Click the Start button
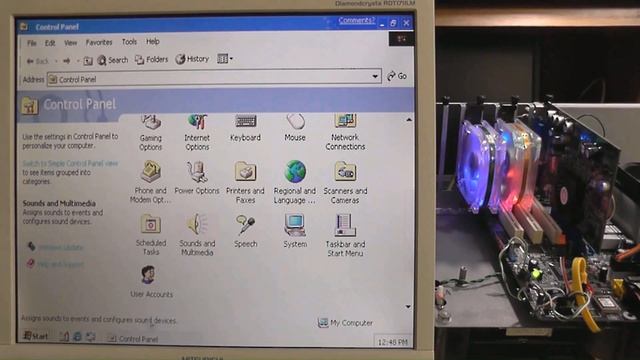 (x=36, y=336)
